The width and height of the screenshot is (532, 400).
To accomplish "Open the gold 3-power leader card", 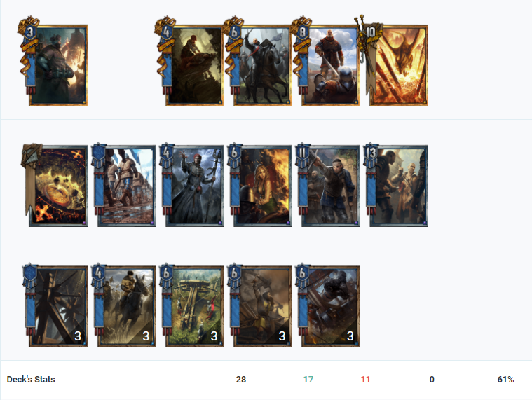I will coord(53,62).
